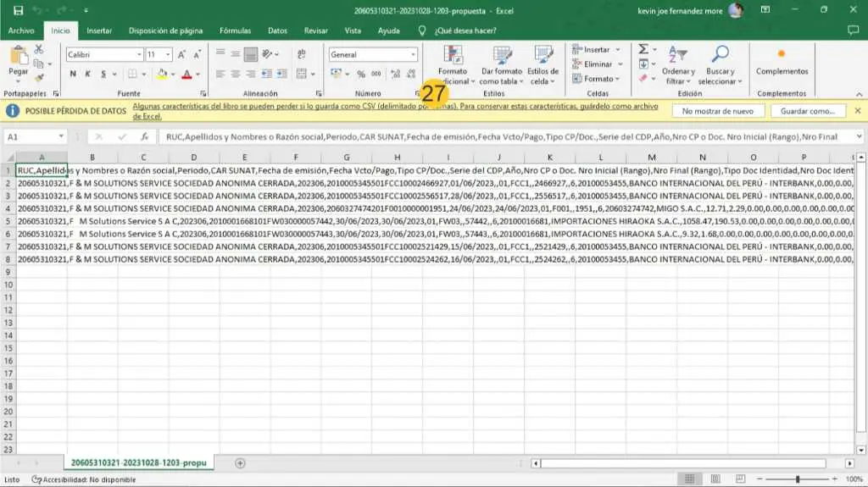Open the font size 11 dropdown
Screen dimensions: 868x487
pyautogui.click(x=168, y=54)
